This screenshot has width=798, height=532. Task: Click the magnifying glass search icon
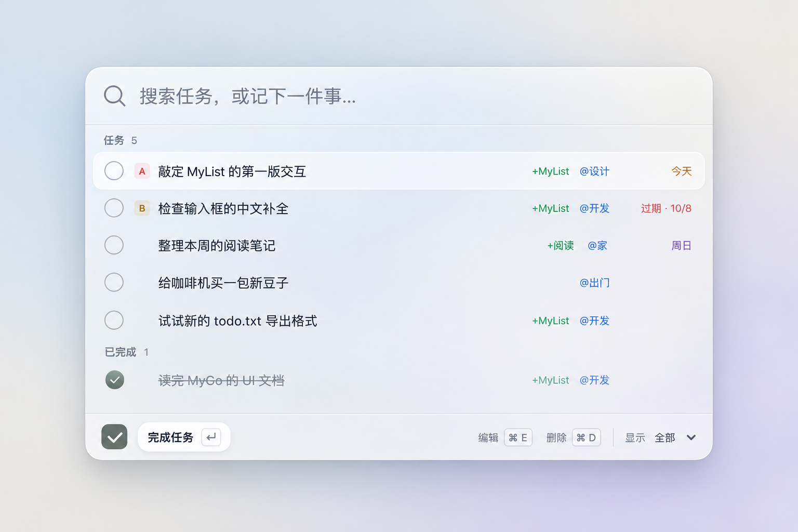point(114,96)
